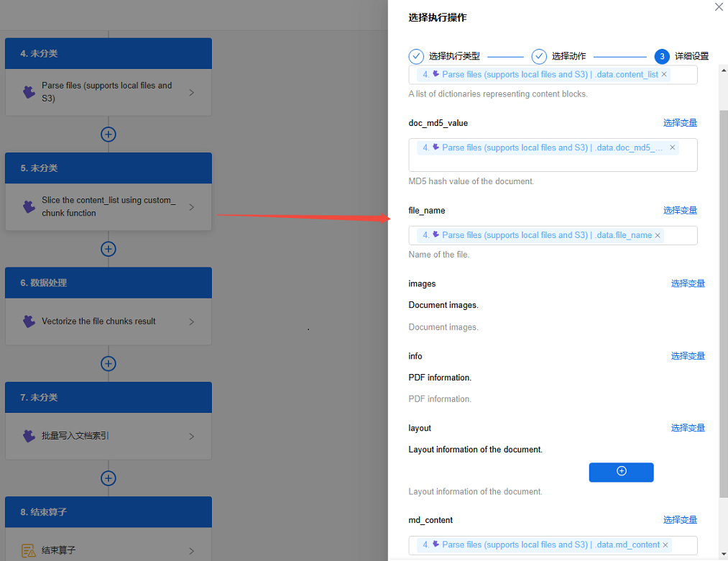The image size is (728, 561).
Task: Add a node below step 6 with plus icon
Action: [x=109, y=363]
